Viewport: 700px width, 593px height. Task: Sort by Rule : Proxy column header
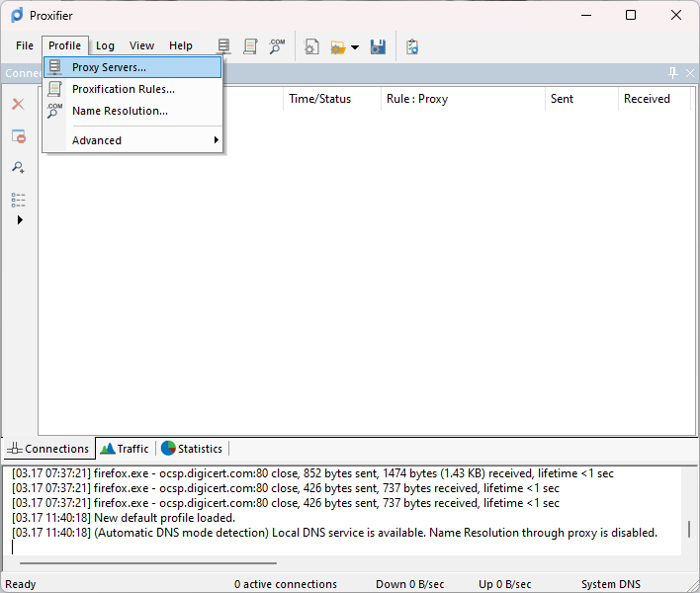pos(463,99)
